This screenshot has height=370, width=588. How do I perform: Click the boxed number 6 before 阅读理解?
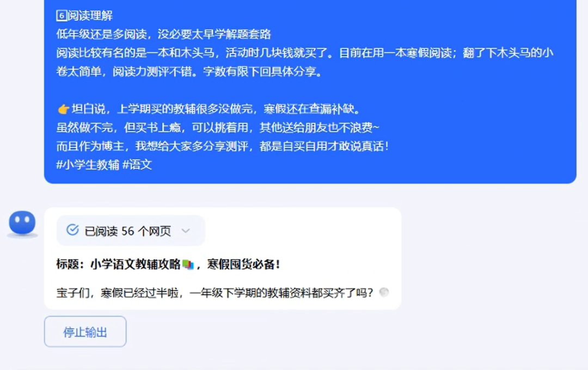point(62,16)
